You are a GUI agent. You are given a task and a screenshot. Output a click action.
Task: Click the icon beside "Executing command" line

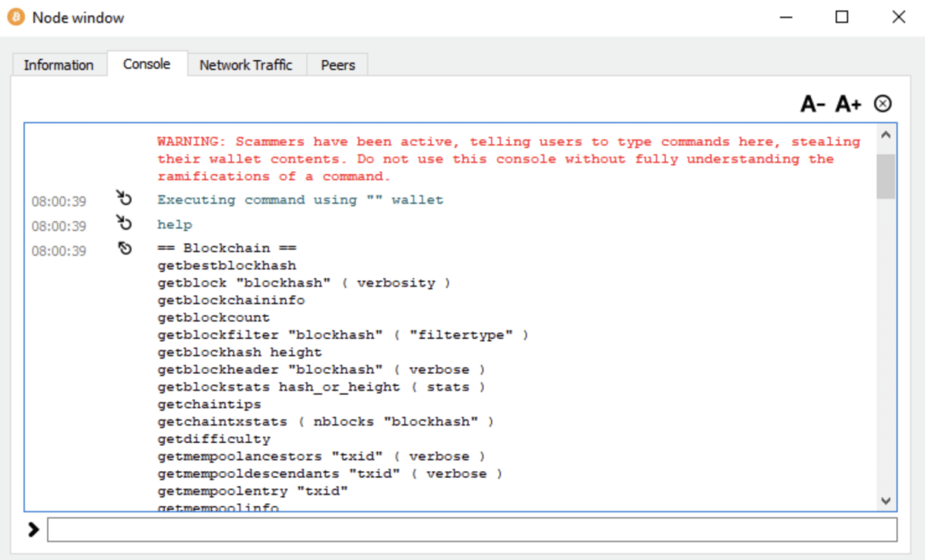(124, 200)
